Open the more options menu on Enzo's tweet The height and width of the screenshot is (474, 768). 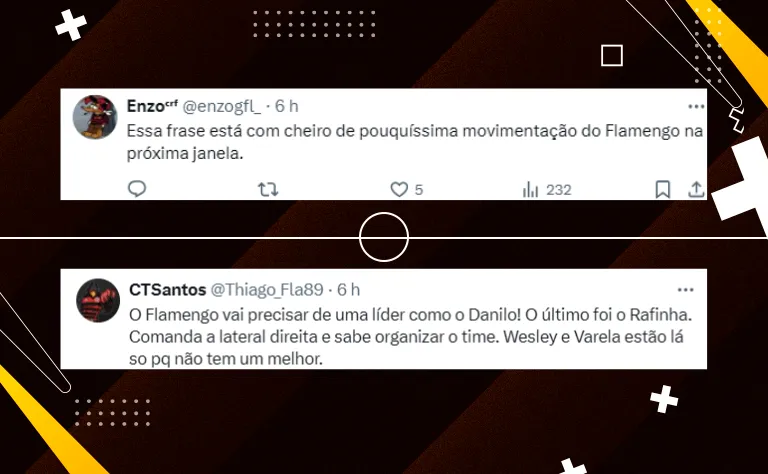click(696, 106)
